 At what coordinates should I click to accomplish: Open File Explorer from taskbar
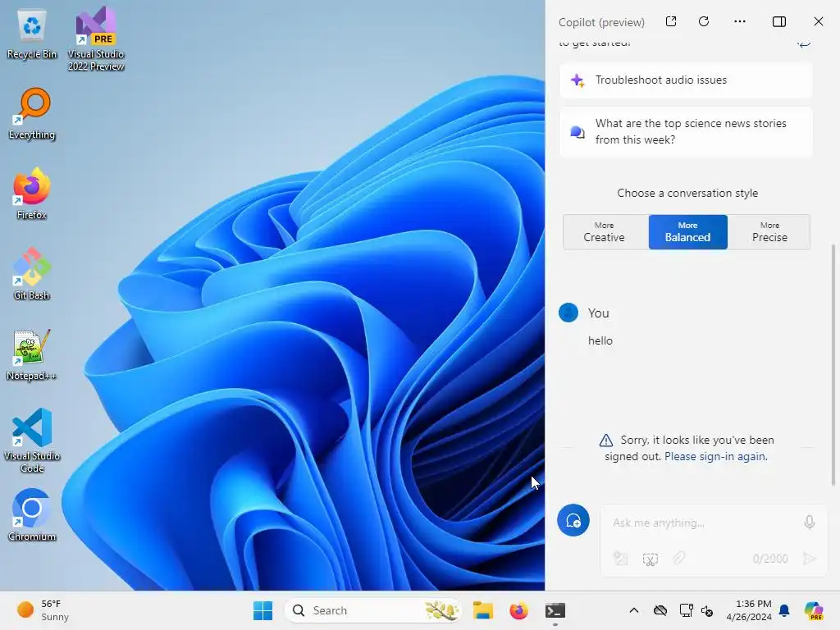(x=482, y=610)
